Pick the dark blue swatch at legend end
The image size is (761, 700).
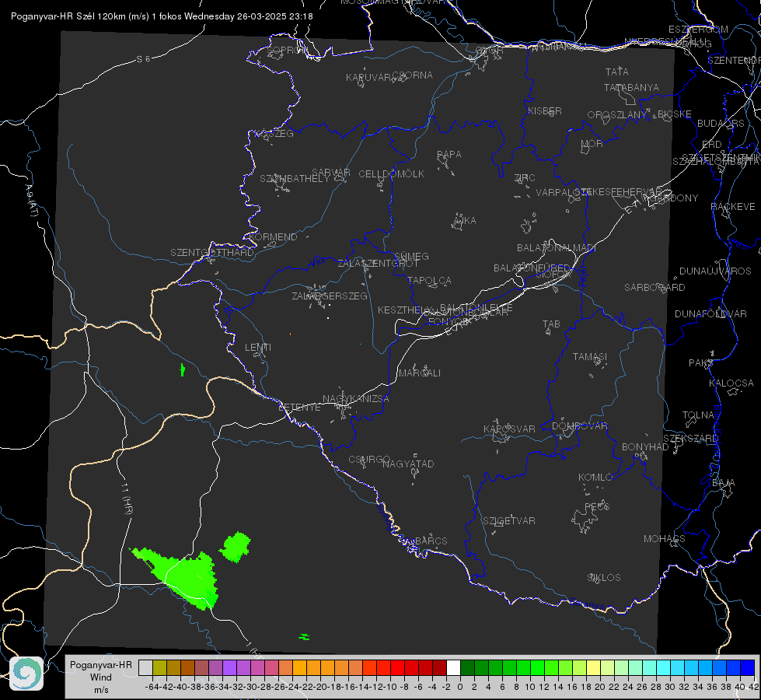(748, 667)
